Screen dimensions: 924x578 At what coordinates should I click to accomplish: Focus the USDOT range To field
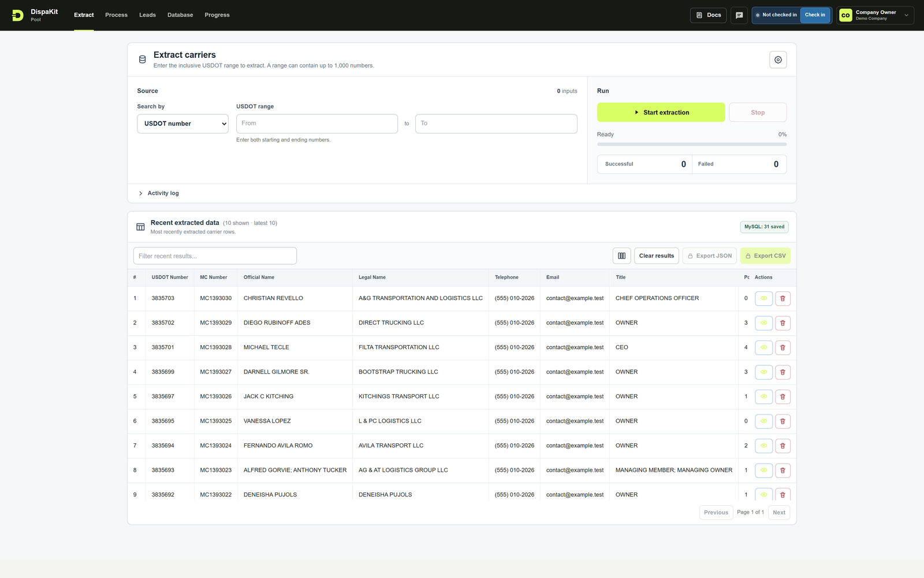496,124
